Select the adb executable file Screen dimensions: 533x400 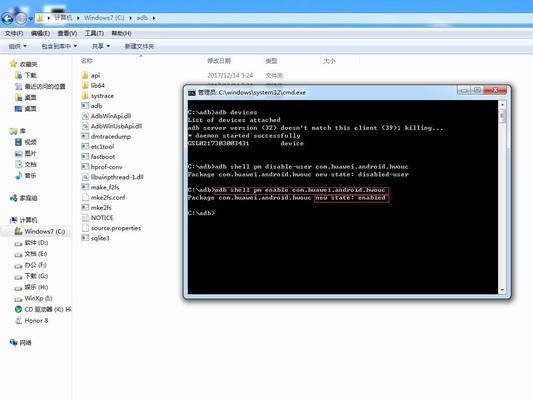92,106
